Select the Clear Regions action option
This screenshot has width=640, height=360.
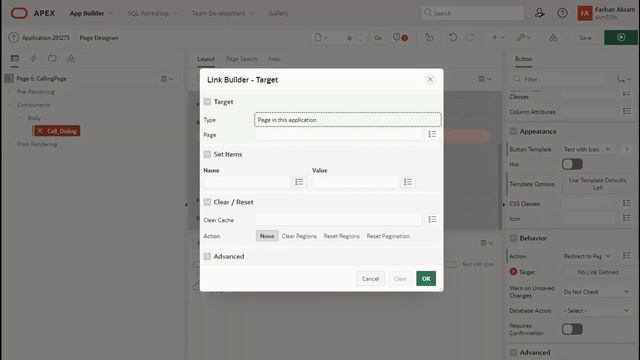pyautogui.click(x=299, y=236)
